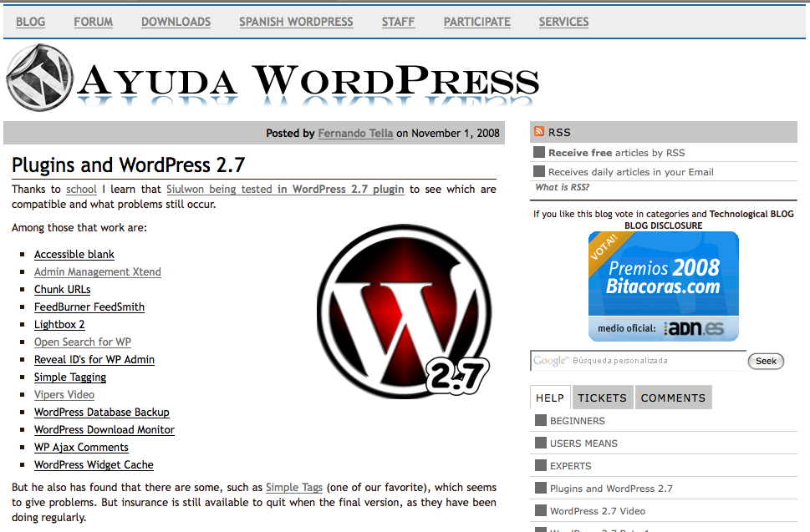Open the Simple Tags link
This screenshot has height=532, width=810.
tap(294, 487)
